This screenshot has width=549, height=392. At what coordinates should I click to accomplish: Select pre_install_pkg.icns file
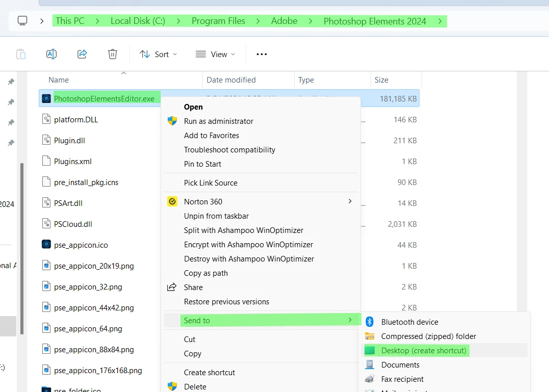pos(86,182)
